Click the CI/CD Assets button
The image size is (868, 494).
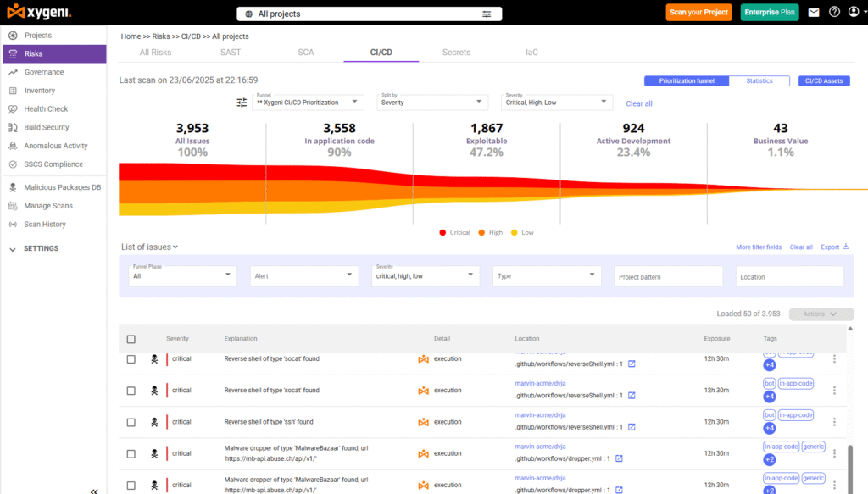coord(824,80)
